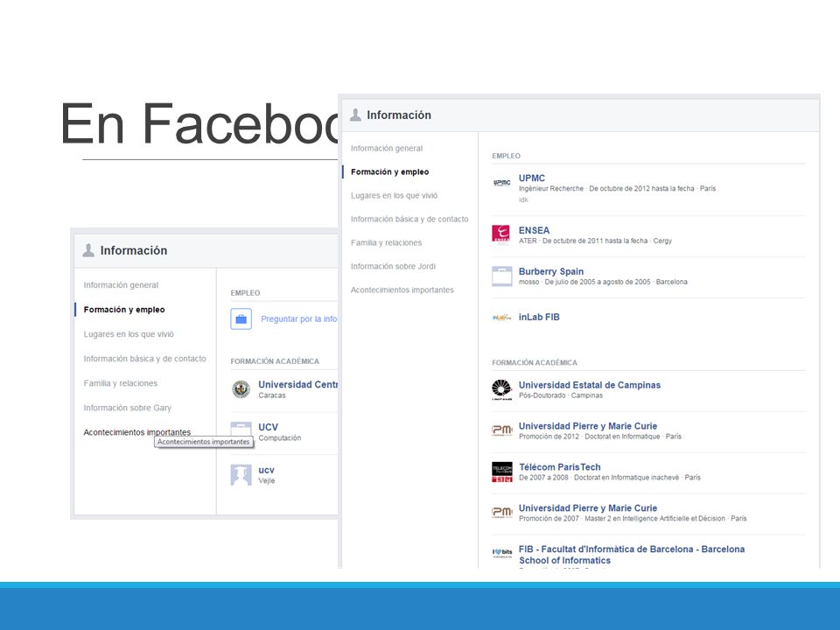The width and height of the screenshot is (840, 630).
Task: Click the UCV Computación placeholder icon
Action: pos(241,429)
